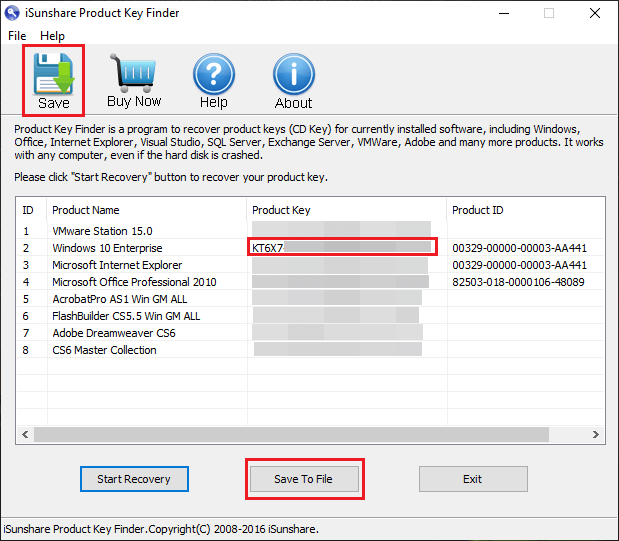
Task: Select the FlashBuilder CS5.5 Win GM ALL row
Action: click(x=310, y=316)
